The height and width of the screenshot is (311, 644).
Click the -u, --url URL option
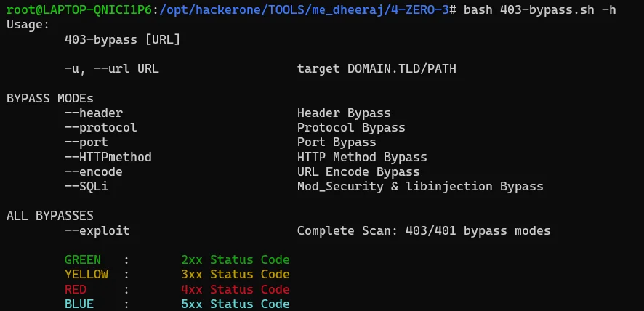coord(112,68)
